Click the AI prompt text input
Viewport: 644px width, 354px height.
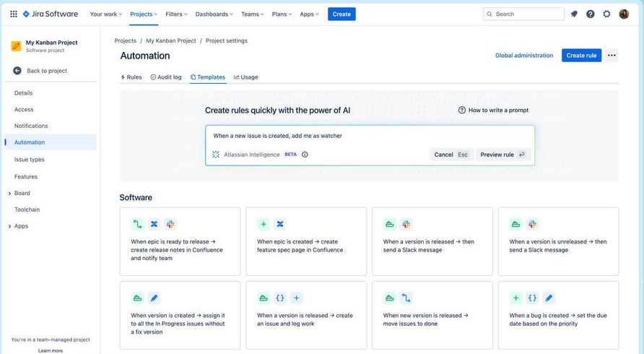pos(370,136)
